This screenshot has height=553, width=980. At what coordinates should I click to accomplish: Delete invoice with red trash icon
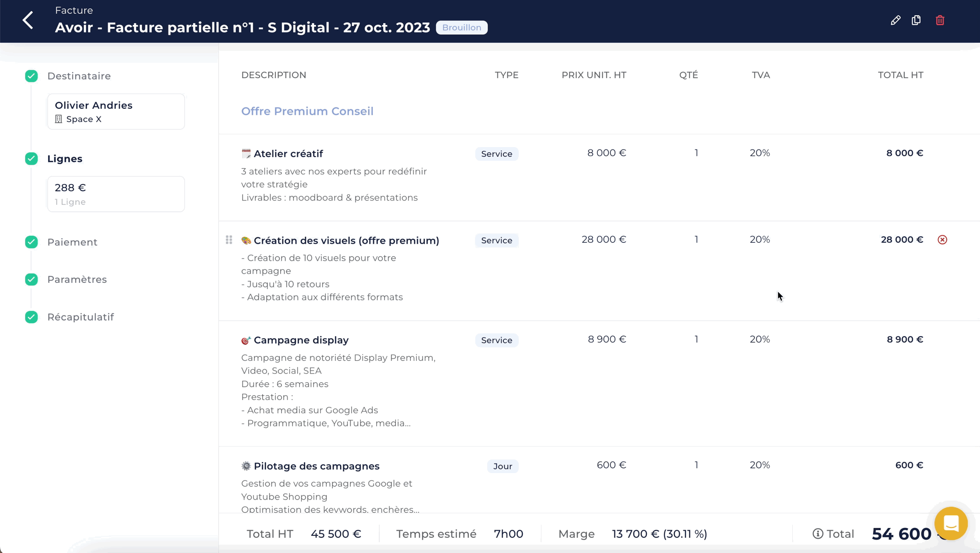coord(940,21)
